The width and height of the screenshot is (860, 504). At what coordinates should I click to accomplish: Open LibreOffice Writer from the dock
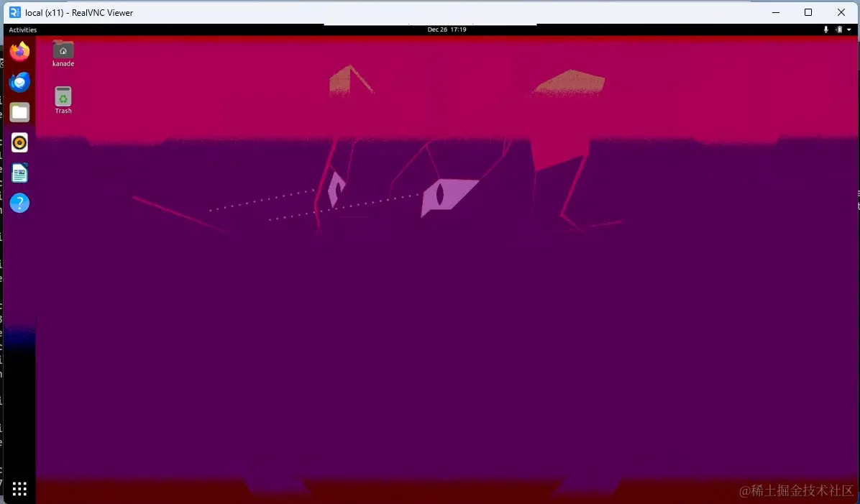pos(19,173)
